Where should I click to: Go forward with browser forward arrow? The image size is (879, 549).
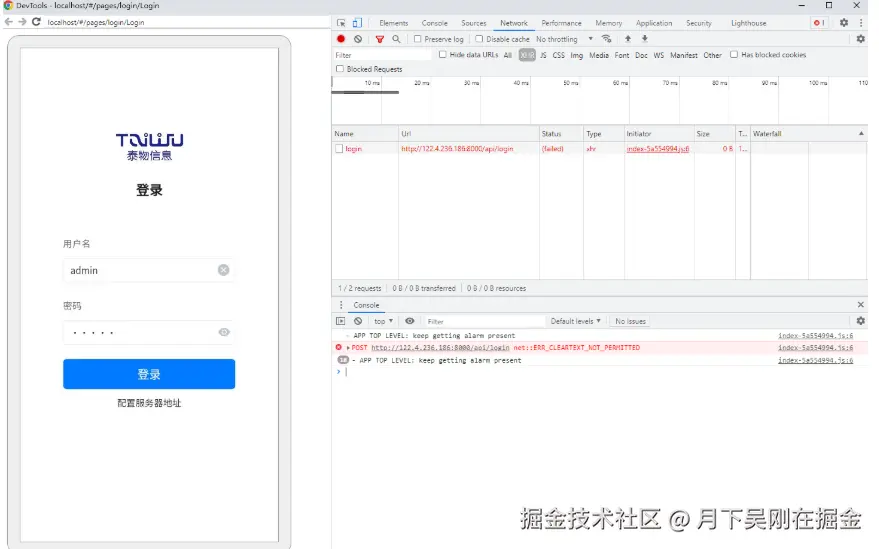pyautogui.click(x=22, y=22)
